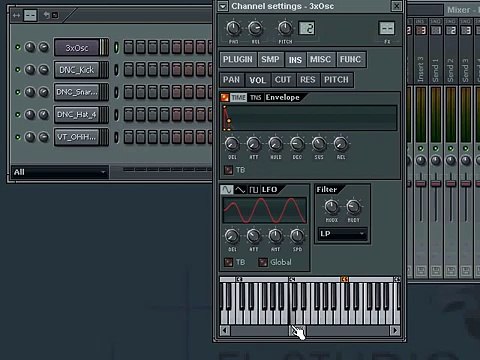The width and height of the screenshot is (480, 360).
Task: Select the RES envelope sub-tab
Action: click(x=308, y=80)
